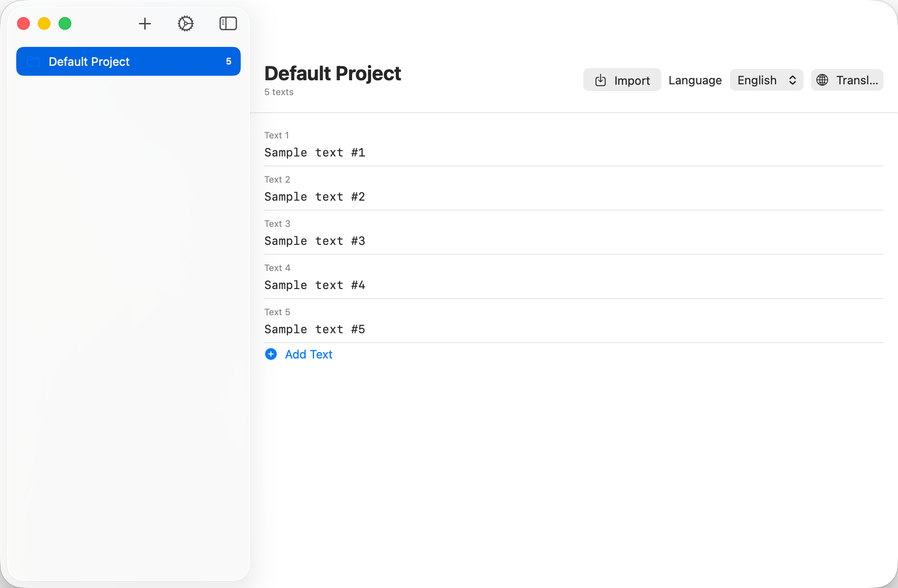Focus the Sample text #4 field
Image resolution: width=898 pixels, height=588 pixels.
click(315, 285)
